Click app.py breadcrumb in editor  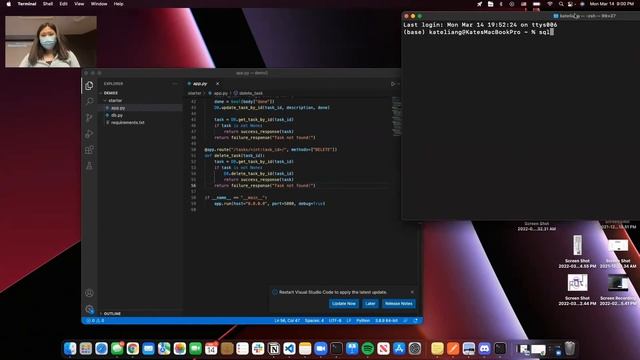[x=220, y=93]
